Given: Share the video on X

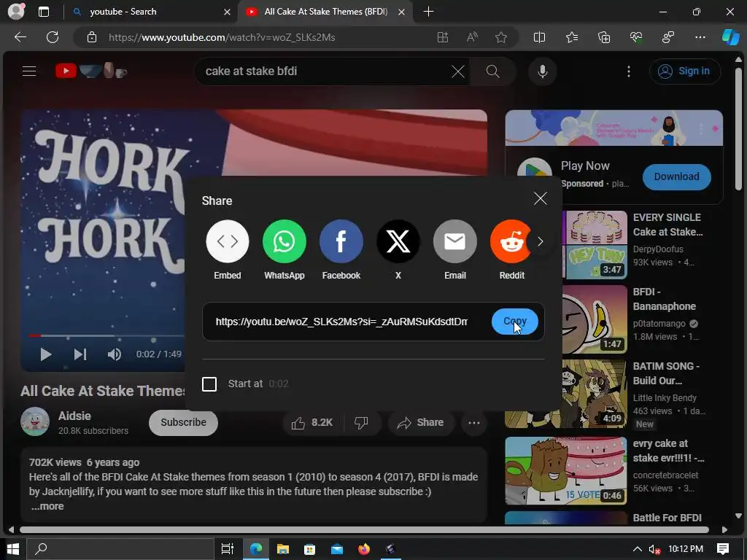Looking at the screenshot, I should click(x=398, y=241).
